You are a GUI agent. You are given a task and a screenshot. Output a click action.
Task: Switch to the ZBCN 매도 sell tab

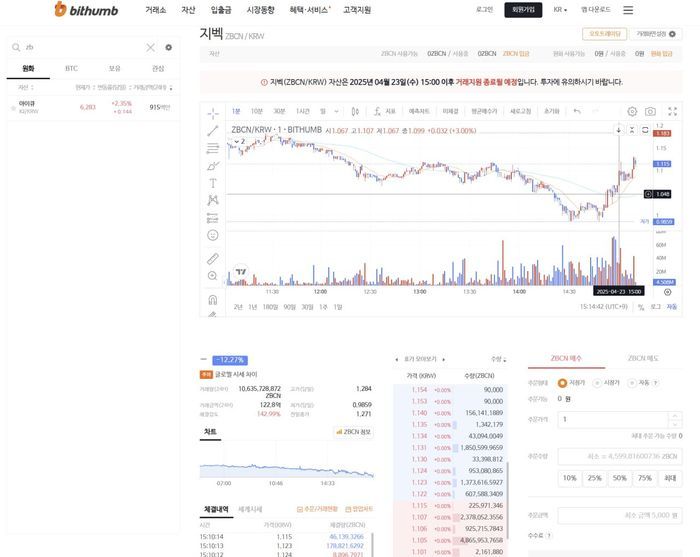click(643, 358)
